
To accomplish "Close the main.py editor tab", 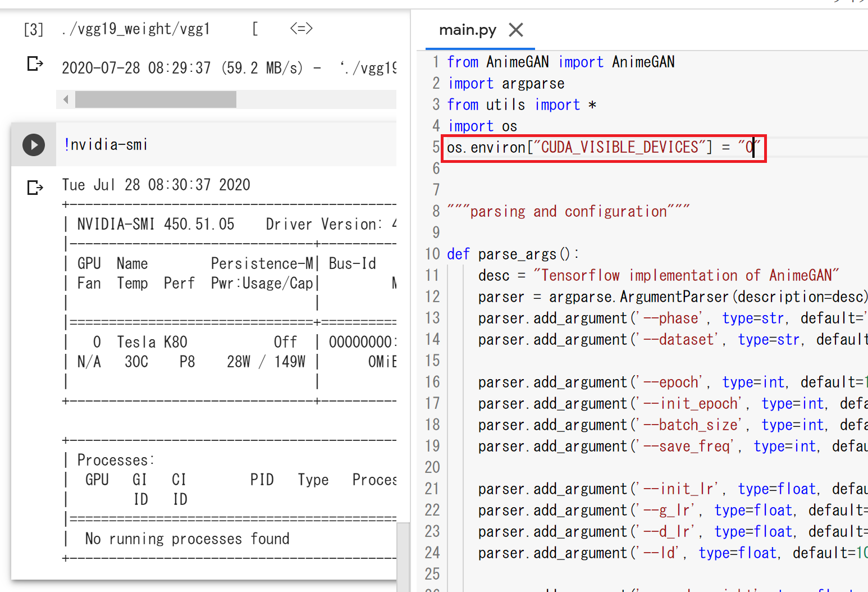I will click(x=515, y=30).
